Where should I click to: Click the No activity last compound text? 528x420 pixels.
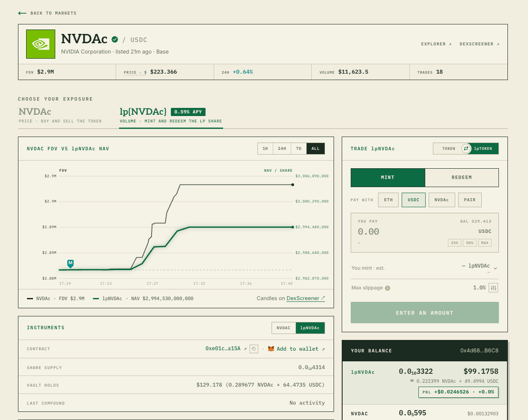point(307,403)
